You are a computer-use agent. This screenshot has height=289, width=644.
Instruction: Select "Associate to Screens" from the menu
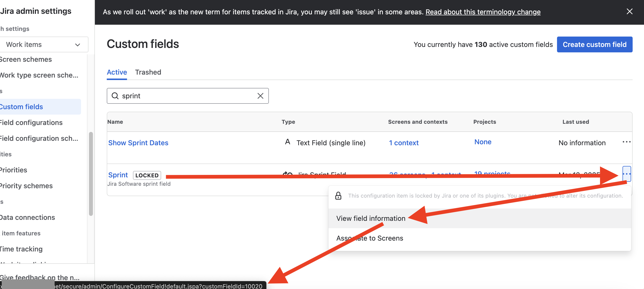[x=370, y=238]
